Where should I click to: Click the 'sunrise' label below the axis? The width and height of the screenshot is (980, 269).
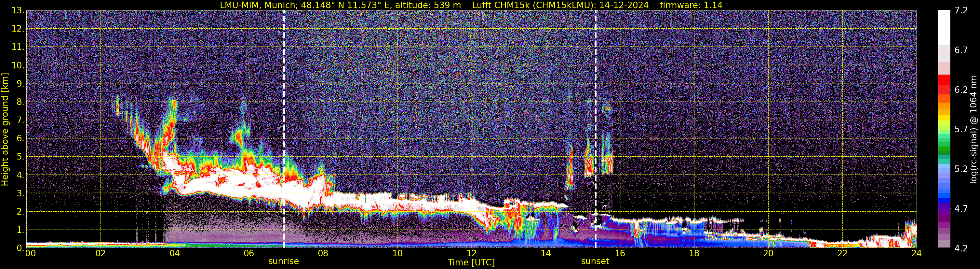[x=284, y=262]
